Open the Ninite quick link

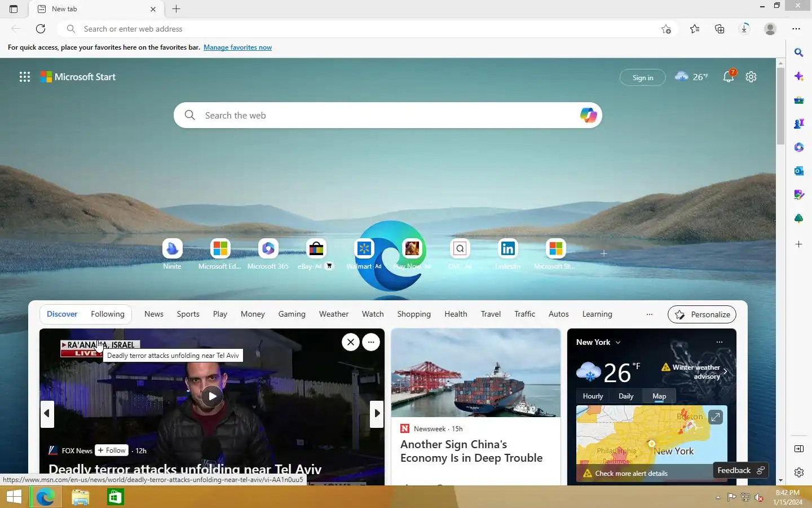pyautogui.click(x=173, y=253)
